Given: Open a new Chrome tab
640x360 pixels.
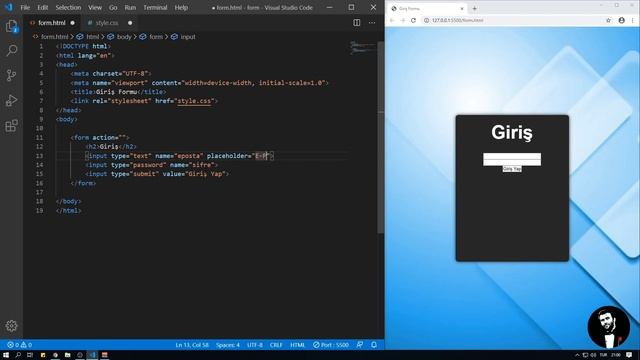Looking at the screenshot, I should tap(474, 8).
